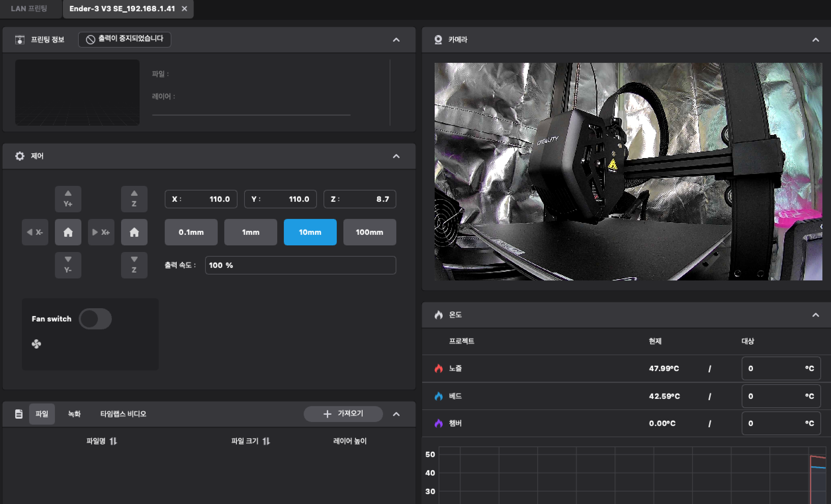The height and width of the screenshot is (504, 831).
Task: Click the 노즐 target temperature field
Action: [x=776, y=368]
